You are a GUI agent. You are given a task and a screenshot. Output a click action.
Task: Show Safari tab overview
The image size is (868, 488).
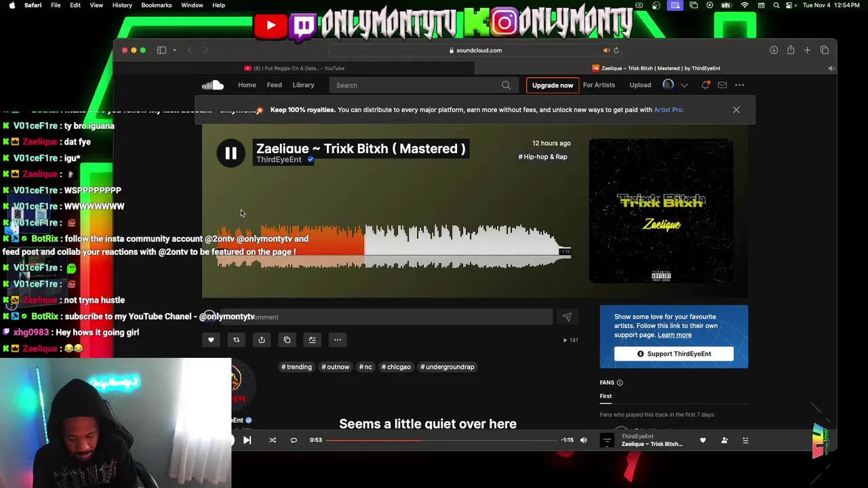825,50
